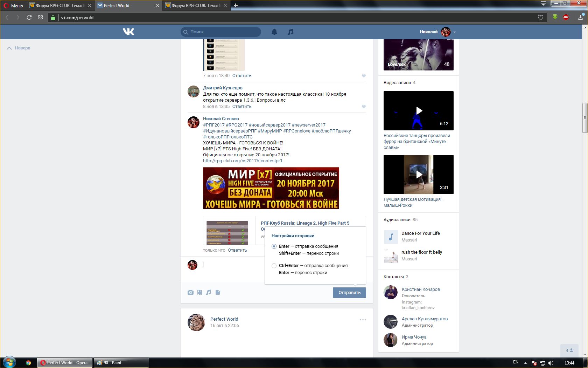Viewport: 588px width, 368px height.
Task: Click the VK logo in the header
Action: coord(128,32)
